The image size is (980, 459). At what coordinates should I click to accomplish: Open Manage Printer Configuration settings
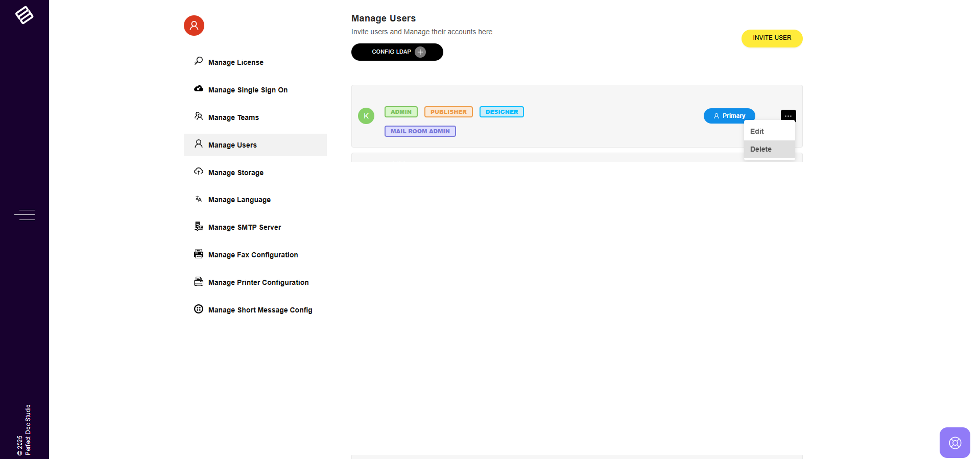pyautogui.click(x=258, y=282)
